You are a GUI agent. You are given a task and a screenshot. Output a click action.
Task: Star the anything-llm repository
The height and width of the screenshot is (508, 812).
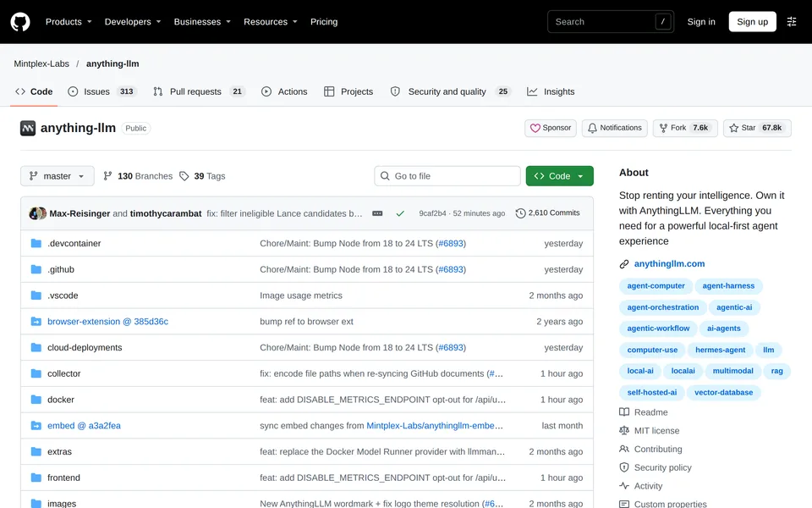point(757,128)
